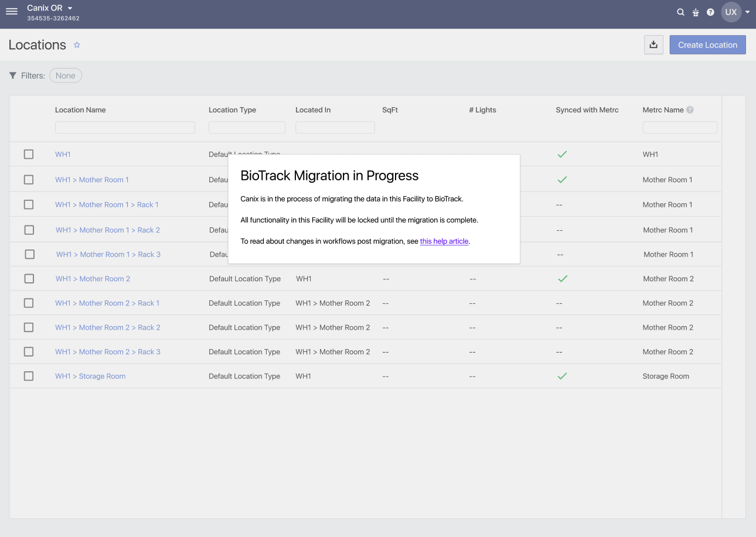The width and height of the screenshot is (756, 537).
Task: Click the download export icon button
Action: (x=653, y=45)
